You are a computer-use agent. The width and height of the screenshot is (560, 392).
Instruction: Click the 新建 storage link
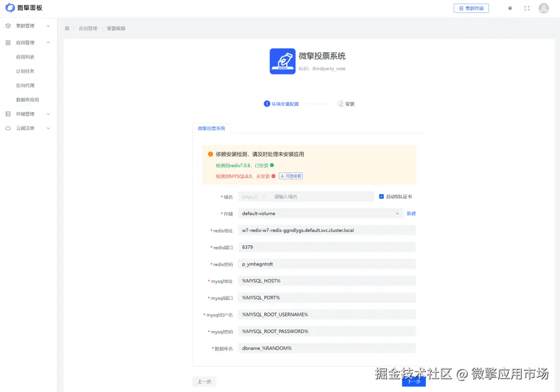click(x=411, y=214)
